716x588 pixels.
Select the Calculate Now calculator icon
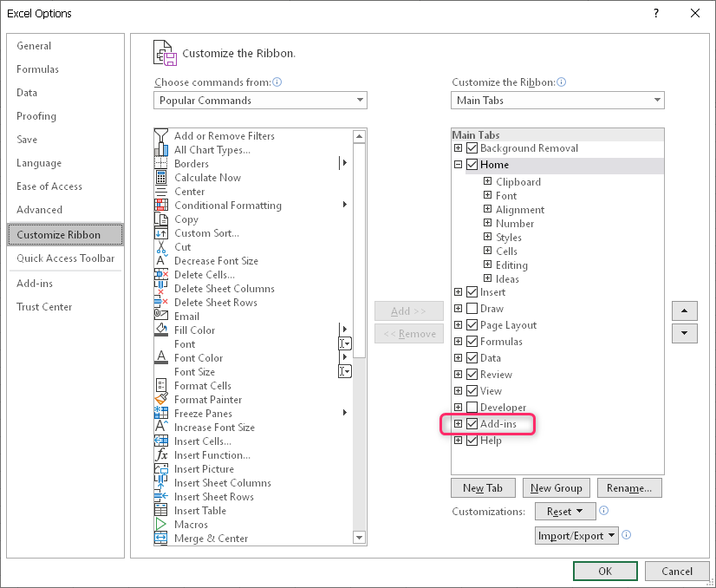(160, 177)
